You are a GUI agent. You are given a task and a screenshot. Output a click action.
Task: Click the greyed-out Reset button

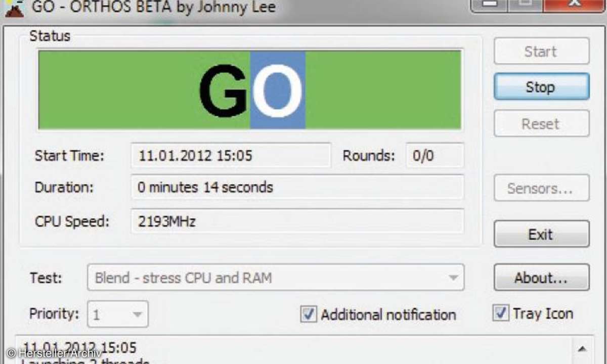point(541,123)
